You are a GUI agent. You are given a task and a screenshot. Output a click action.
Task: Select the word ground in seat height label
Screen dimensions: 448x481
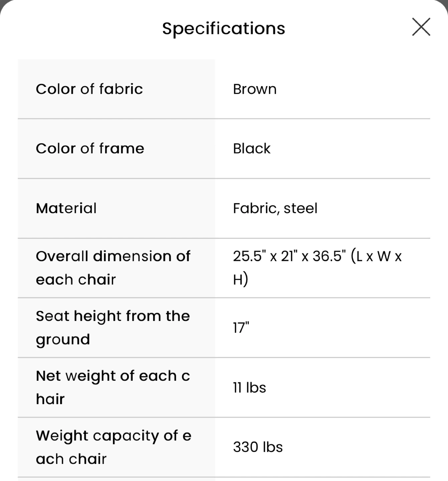click(x=63, y=340)
